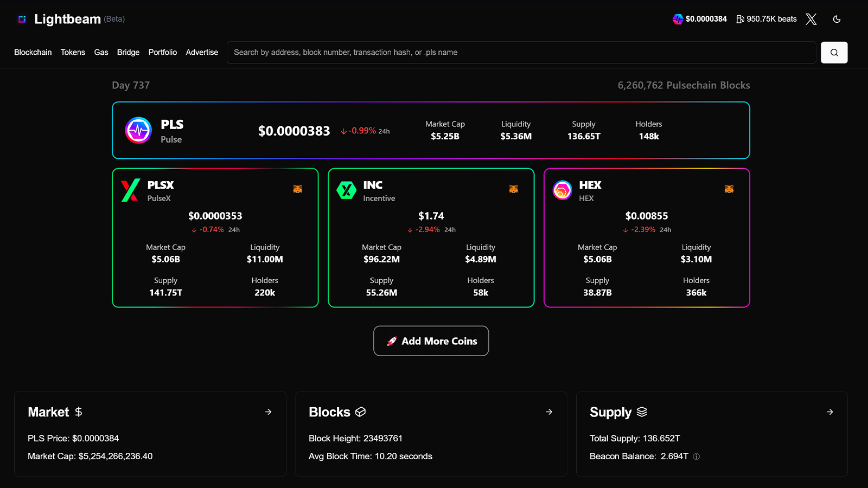
Task: Click Block Height: 23493761
Action: point(356,438)
